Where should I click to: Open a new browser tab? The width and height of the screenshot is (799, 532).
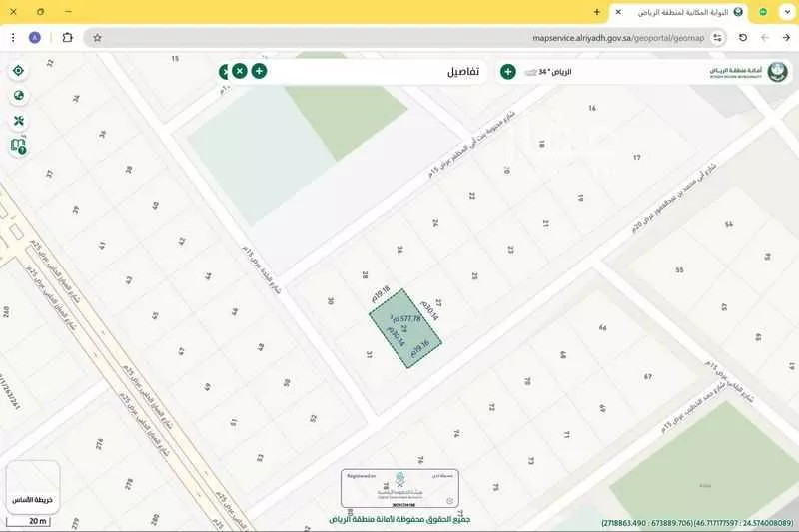(x=597, y=12)
